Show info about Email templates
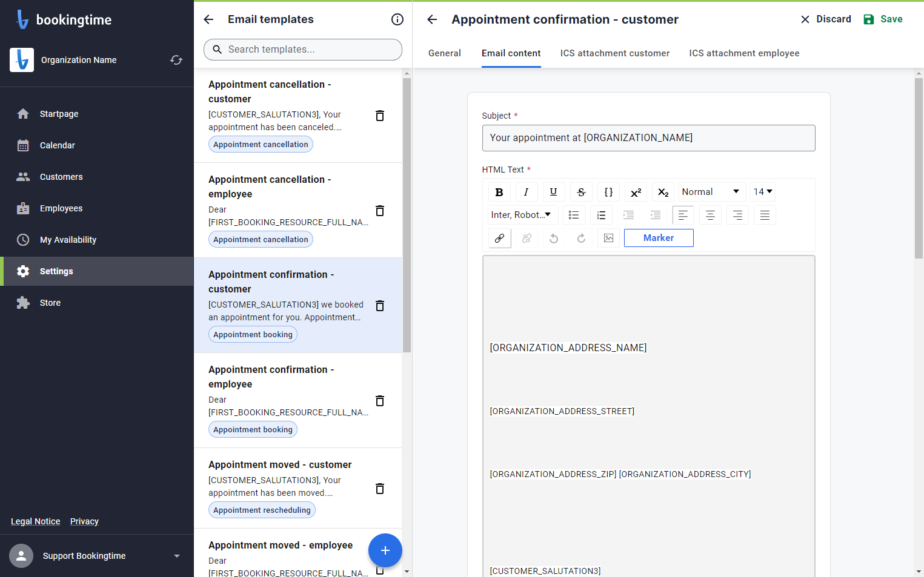 [x=397, y=19]
